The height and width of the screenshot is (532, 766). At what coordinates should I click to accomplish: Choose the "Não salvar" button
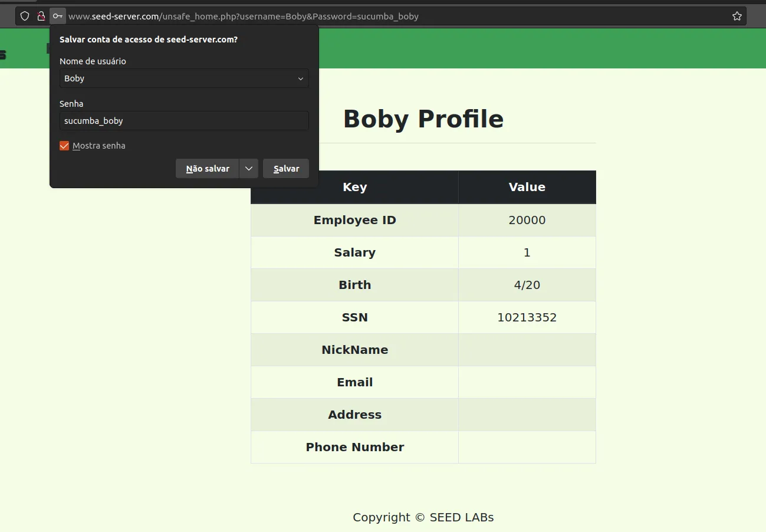click(x=208, y=169)
